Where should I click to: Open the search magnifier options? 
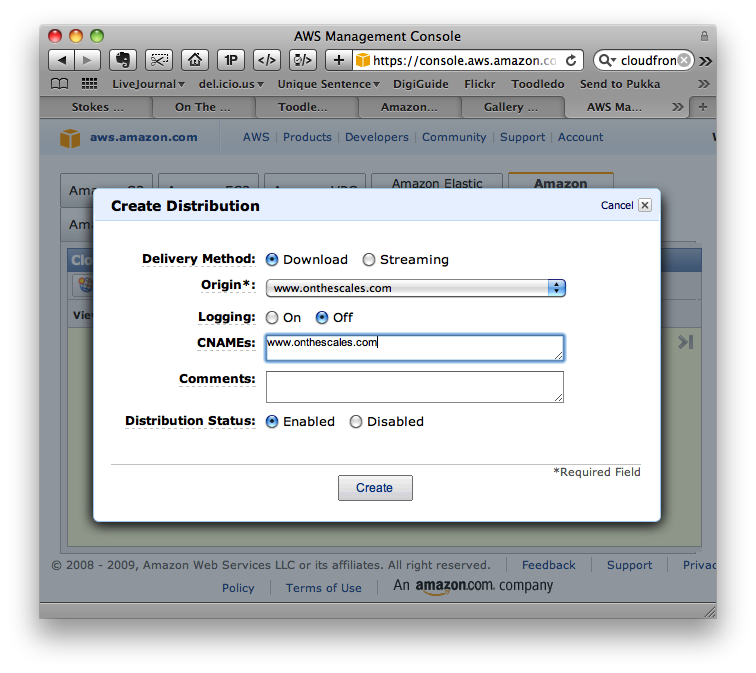(x=607, y=60)
